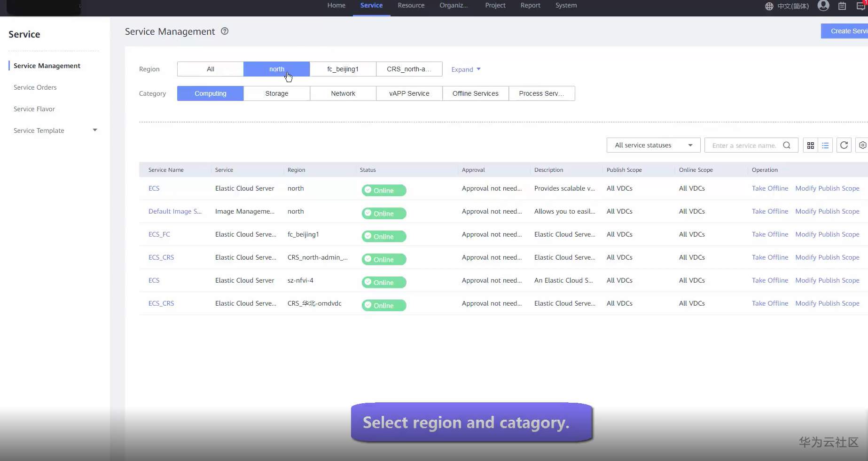The height and width of the screenshot is (461, 868).
Task: Modify Publish Scope for ECS_CRS CRS_north-admin row
Action: [827, 257]
